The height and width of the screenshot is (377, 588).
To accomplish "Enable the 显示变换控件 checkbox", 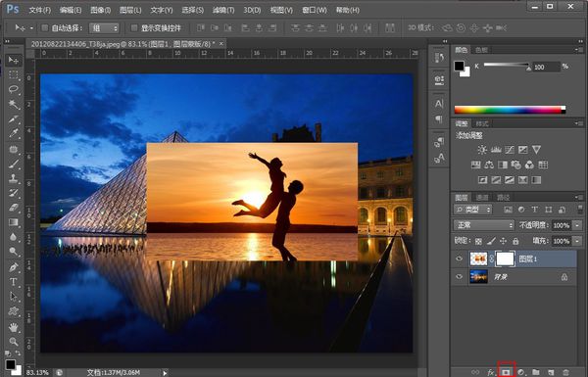I will (134, 27).
